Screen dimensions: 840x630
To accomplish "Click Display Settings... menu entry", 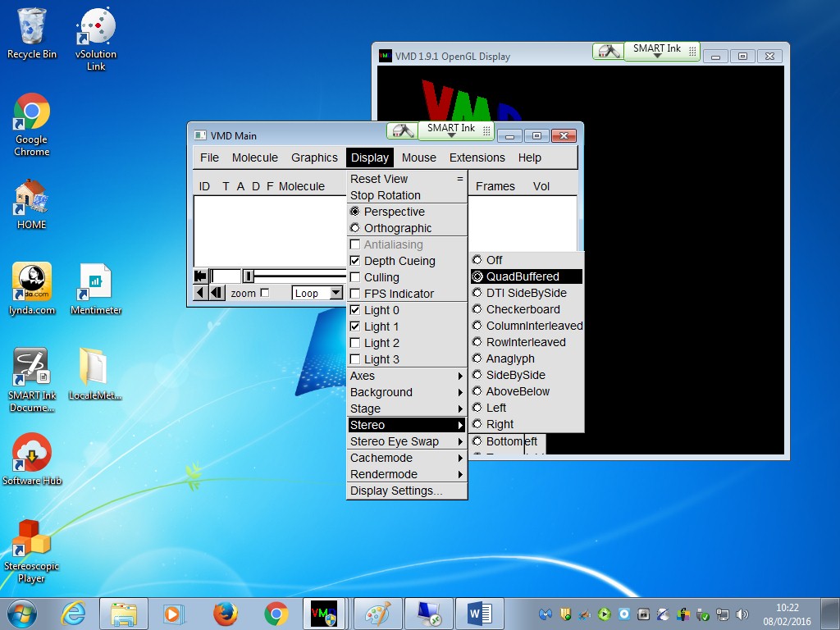I will (x=396, y=491).
